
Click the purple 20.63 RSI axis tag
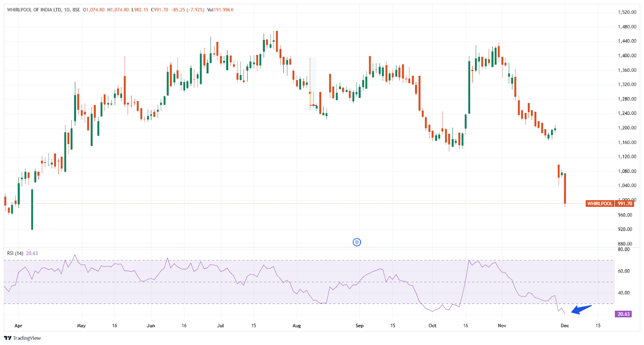click(623, 314)
